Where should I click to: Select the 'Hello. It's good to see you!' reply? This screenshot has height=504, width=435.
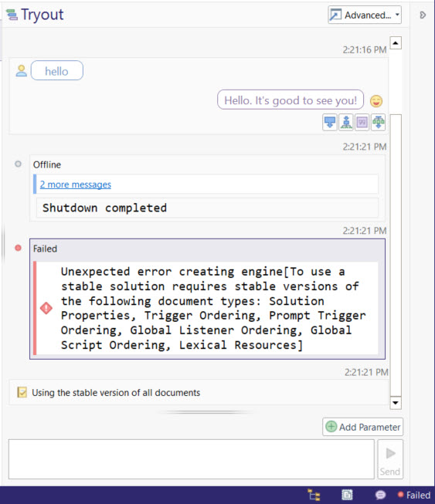point(291,100)
